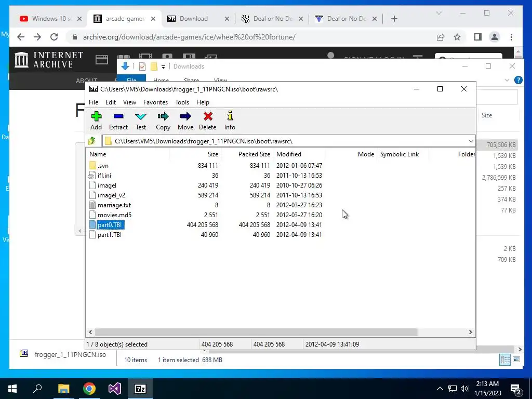This screenshot has height=399, width=532.
Task: Click the Test toolbar icon
Action: click(x=141, y=116)
